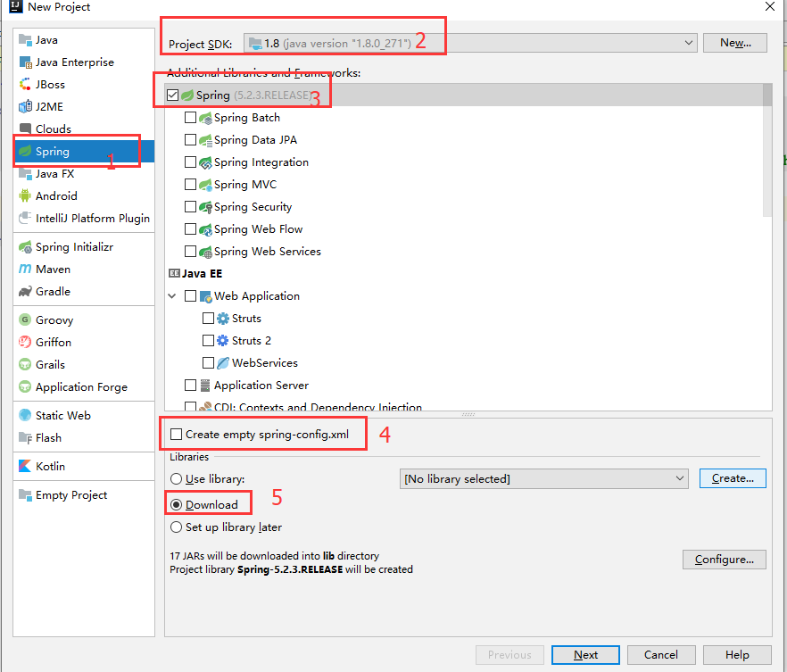The image size is (787, 672).
Task: Select Maven project type label
Action: click(54, 269)
